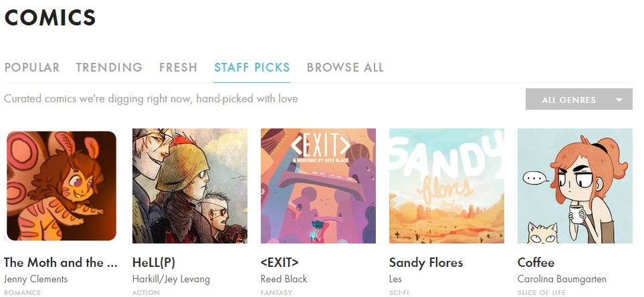Open the Sandy Flores cover thumbnail

[x=447, y=186]
